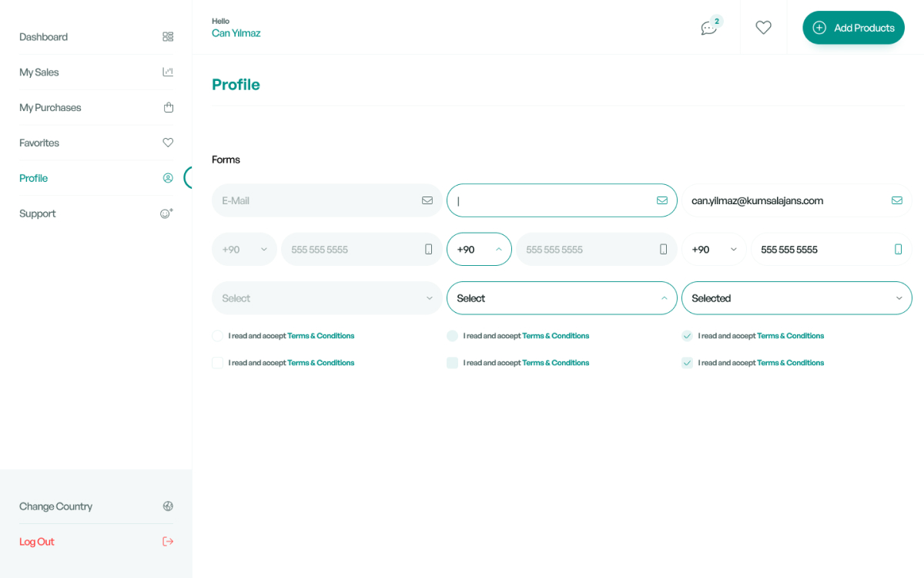Collapse the open Select dropdown in middle

(x=562, y=298)
